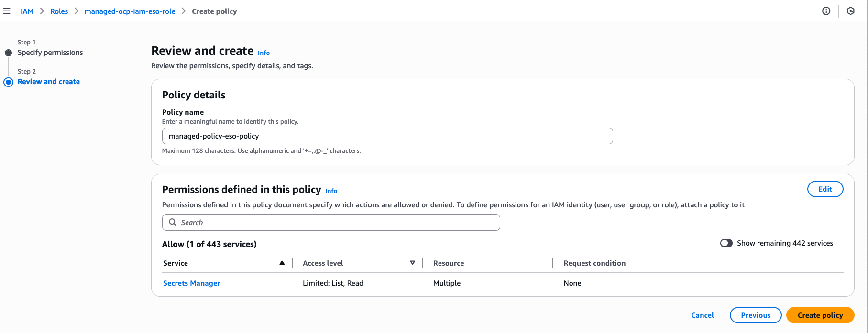Sort by Service column ascending arrow

[x=282, y=263]
